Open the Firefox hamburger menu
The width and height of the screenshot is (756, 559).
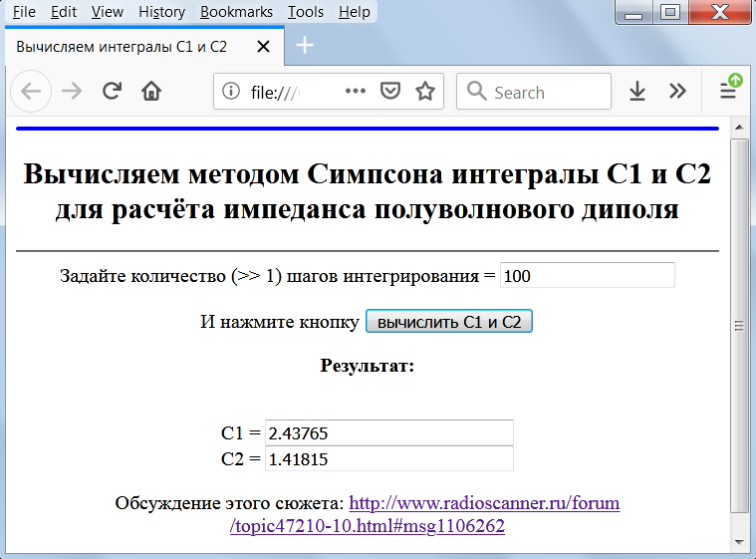click(728, 91)
